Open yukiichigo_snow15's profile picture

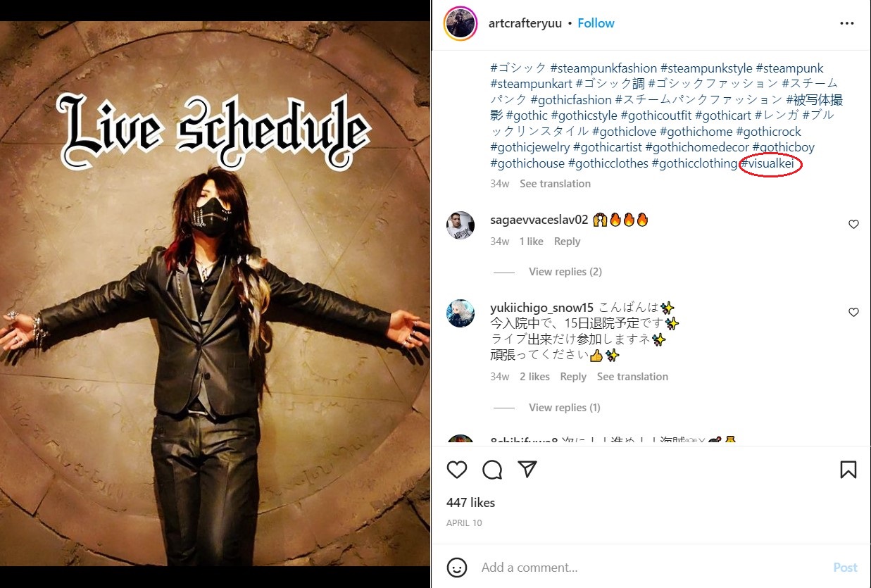(x=460, y=313)
